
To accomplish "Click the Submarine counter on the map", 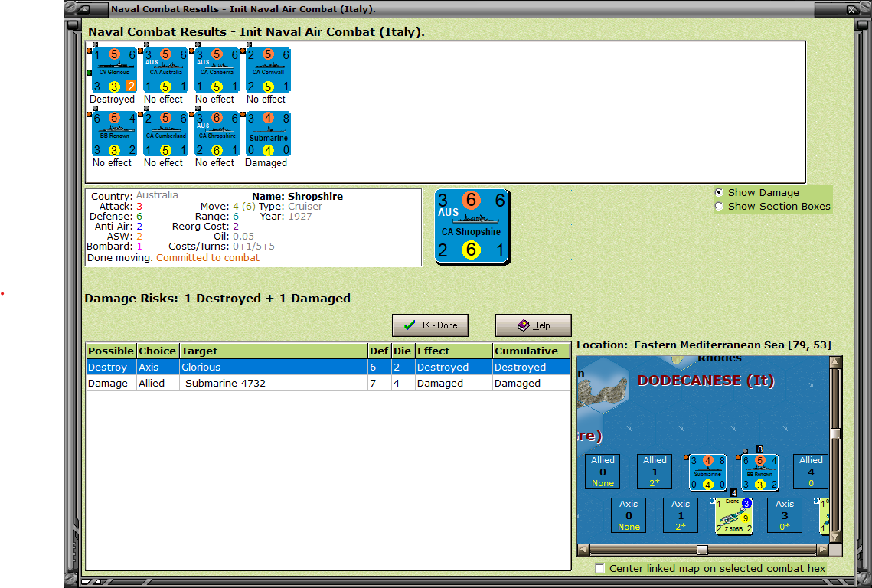I will coord(707,473).
